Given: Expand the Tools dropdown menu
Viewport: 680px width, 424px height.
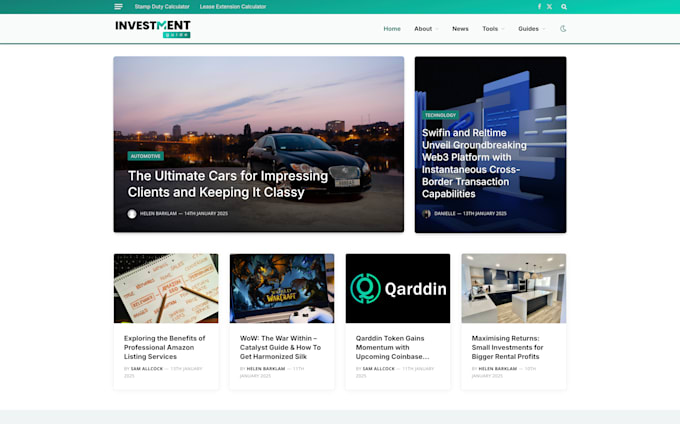Looking at the screenshot, I should point(493,29).
